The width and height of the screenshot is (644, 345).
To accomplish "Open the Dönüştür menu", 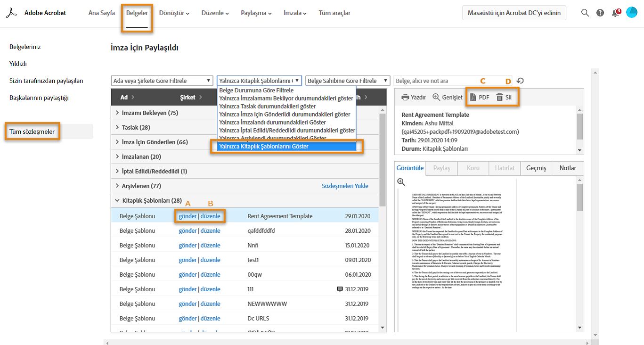I will click(x=174, y=13).
